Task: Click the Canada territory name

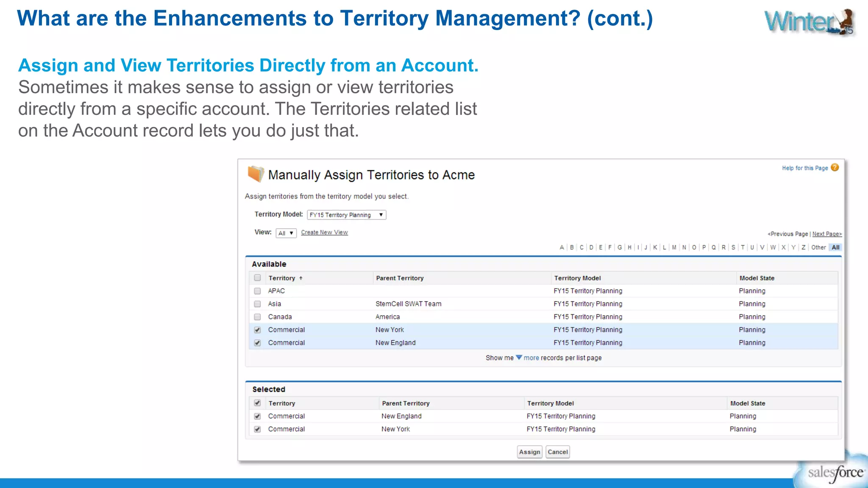Action: (x=280, y=317)
